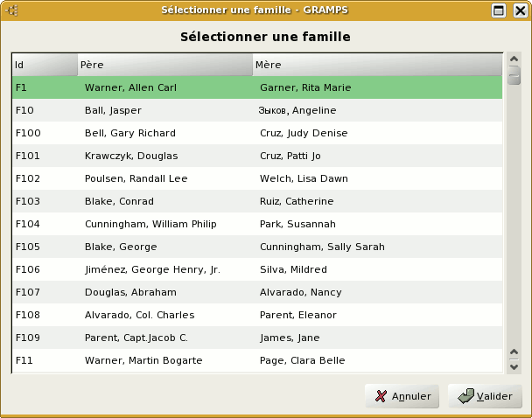Viewport: 532px width, 418px height.
Task: Select family F10 Ball, Jasper
Action: [x=113, y=110]
